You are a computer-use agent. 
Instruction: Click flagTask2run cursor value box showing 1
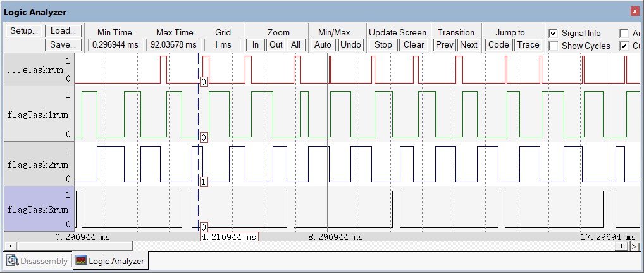click(204, 181)
